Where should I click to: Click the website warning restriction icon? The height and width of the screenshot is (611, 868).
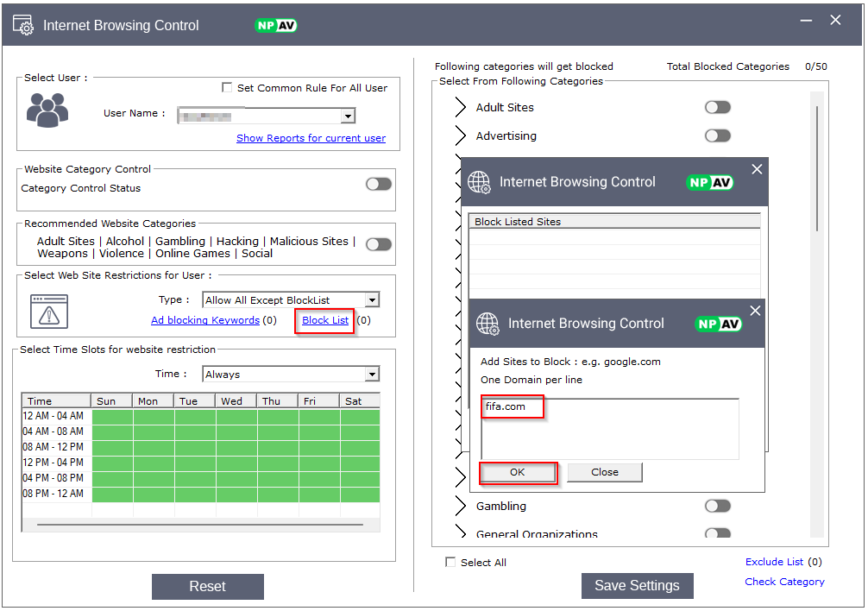coord(48,311)
